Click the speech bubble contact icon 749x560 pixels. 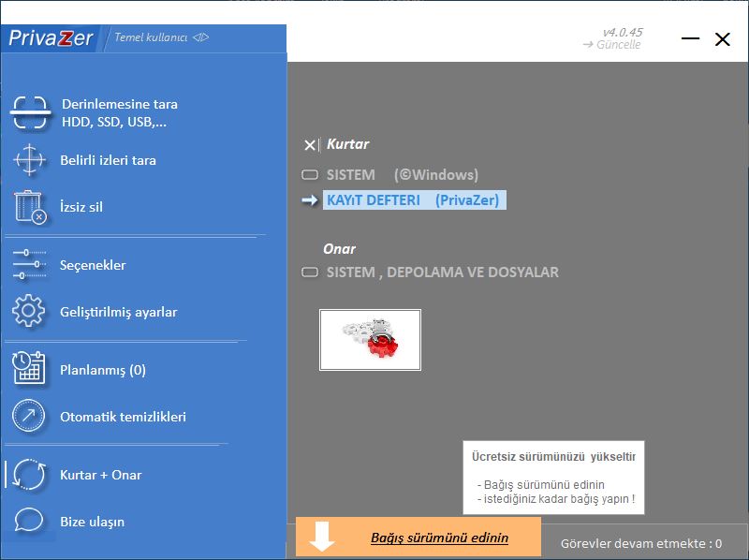29,520
